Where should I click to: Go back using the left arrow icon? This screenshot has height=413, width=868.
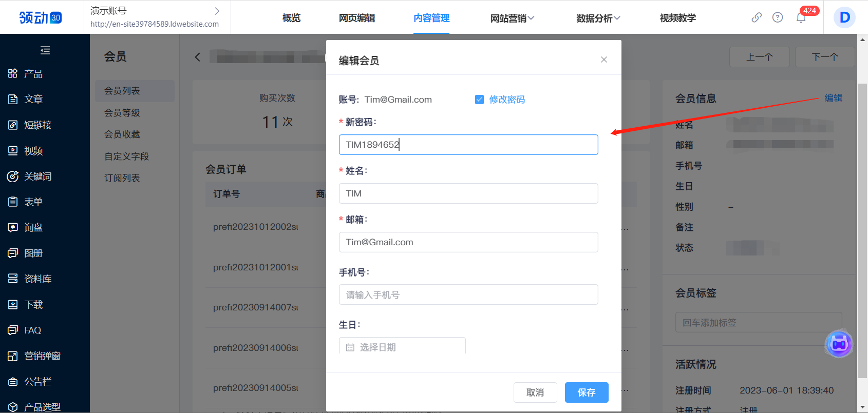coord(198,57)
